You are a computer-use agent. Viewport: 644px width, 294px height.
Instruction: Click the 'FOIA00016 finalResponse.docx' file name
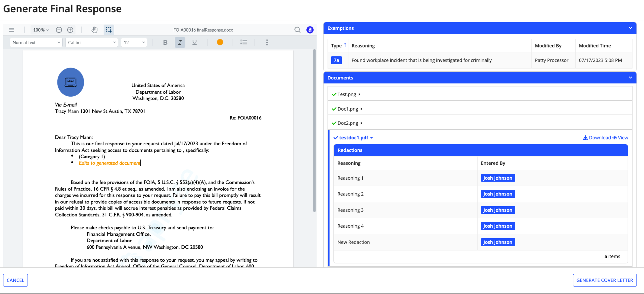(203, 30)
